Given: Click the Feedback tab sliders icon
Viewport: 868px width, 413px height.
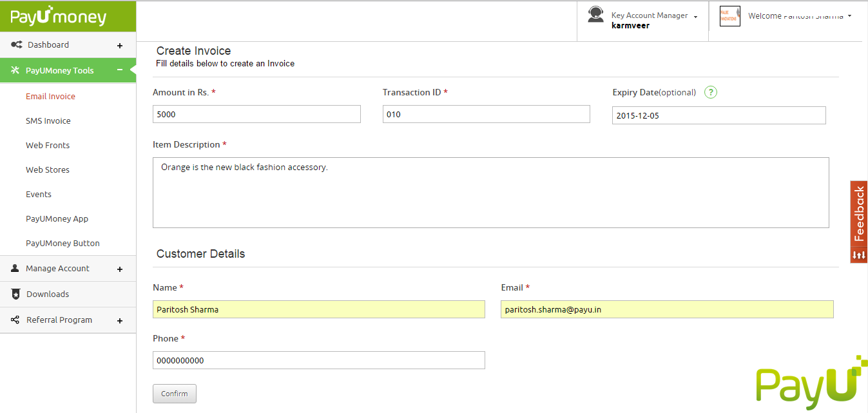Looking at the screenshot, I should pyautogui.click(x=859, y=256).
